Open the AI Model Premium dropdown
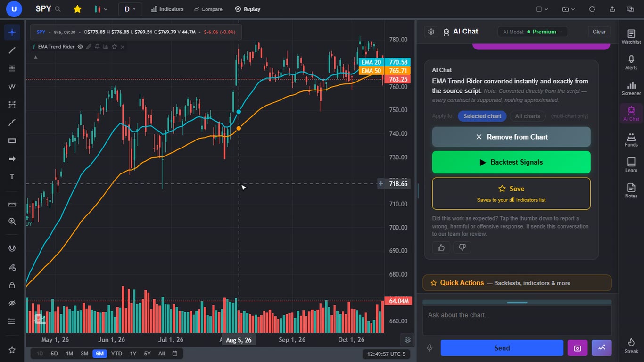The image size is (644, 362). pyautogui.click(x=533, y=32)
